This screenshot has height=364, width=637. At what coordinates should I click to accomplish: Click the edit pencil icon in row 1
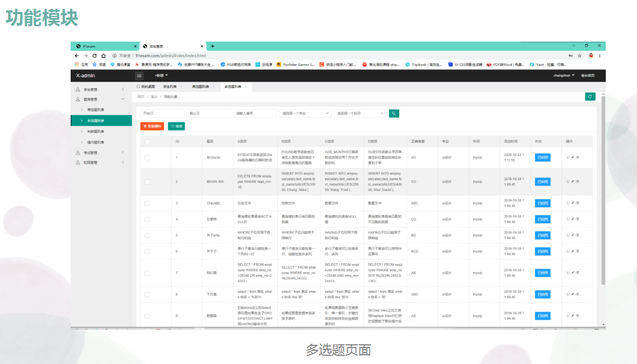point(573,158)
